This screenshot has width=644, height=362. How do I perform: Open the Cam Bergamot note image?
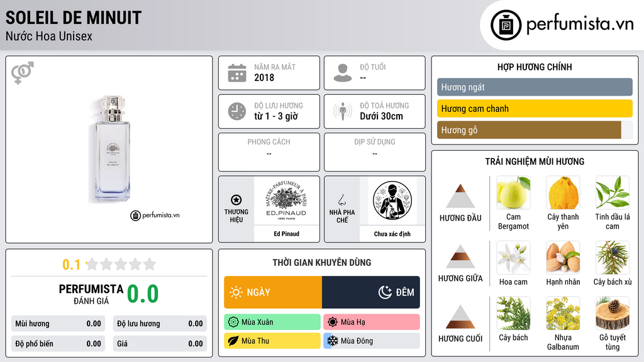coord(513,192)
